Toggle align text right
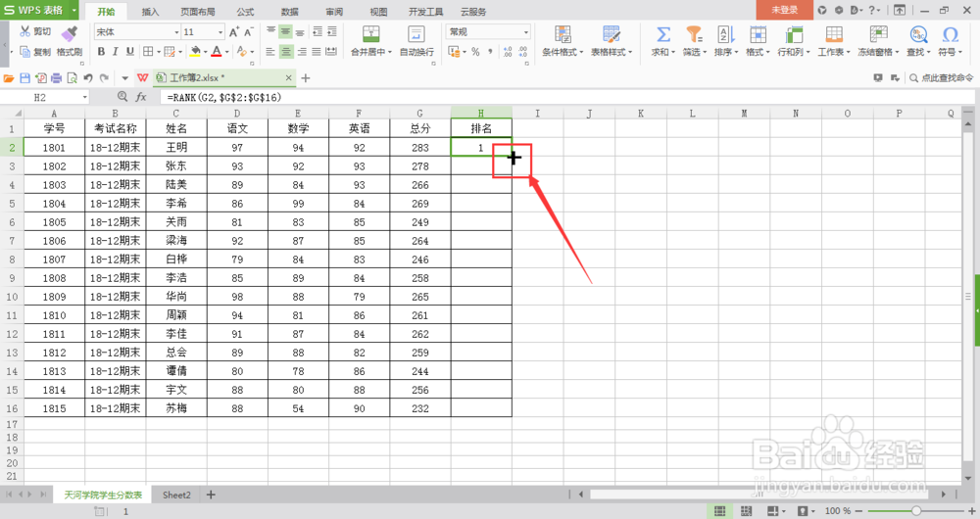The width and height of the screenshot is (980, 519). [x=301, y=52]
